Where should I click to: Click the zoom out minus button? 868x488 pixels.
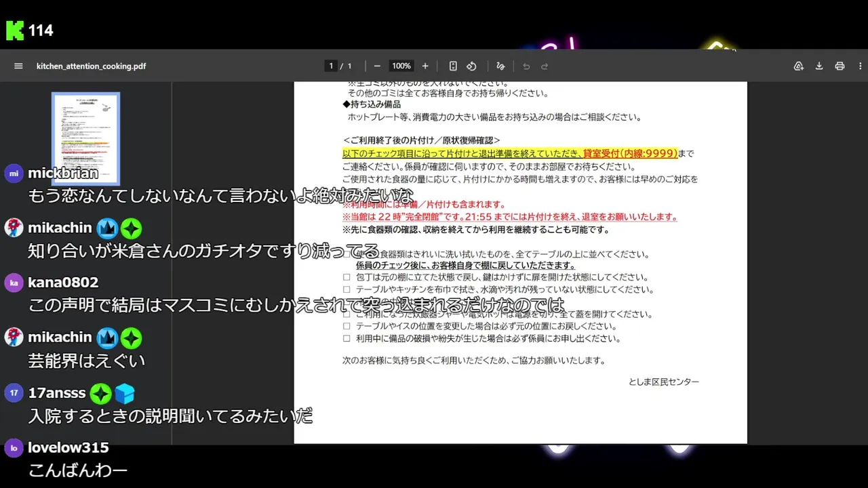[x=377, y=66]
